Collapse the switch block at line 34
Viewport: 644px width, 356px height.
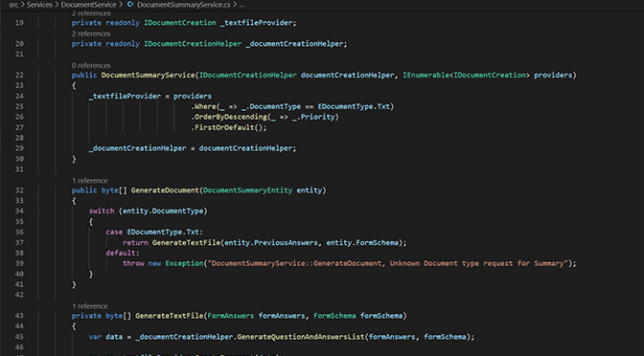click(x=32, y=211)
